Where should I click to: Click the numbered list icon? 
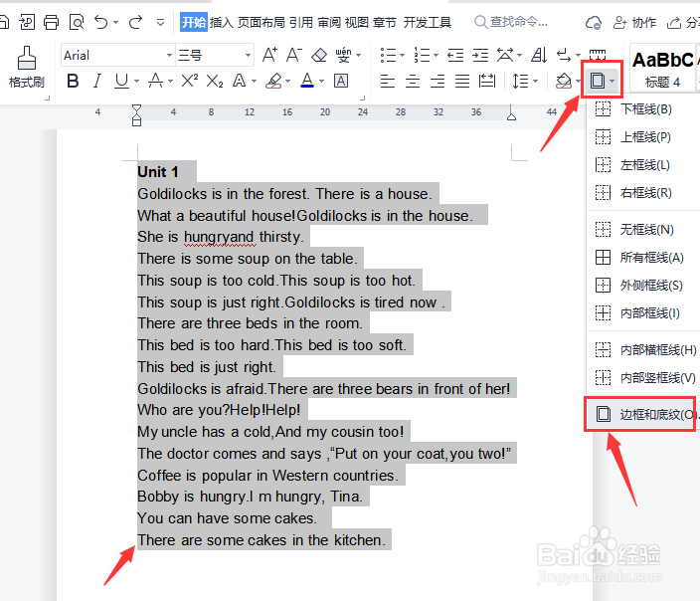[422, 56]
